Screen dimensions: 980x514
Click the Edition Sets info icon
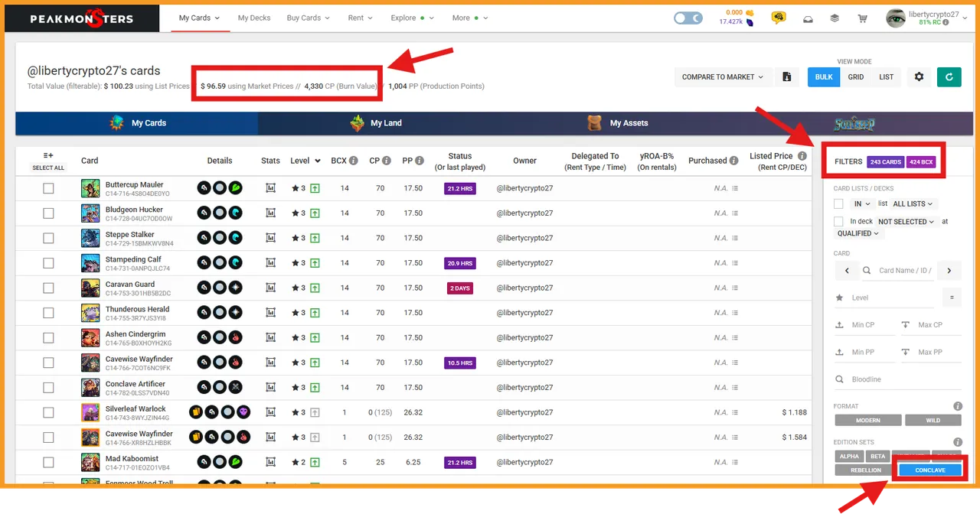(x=957, y=442)
